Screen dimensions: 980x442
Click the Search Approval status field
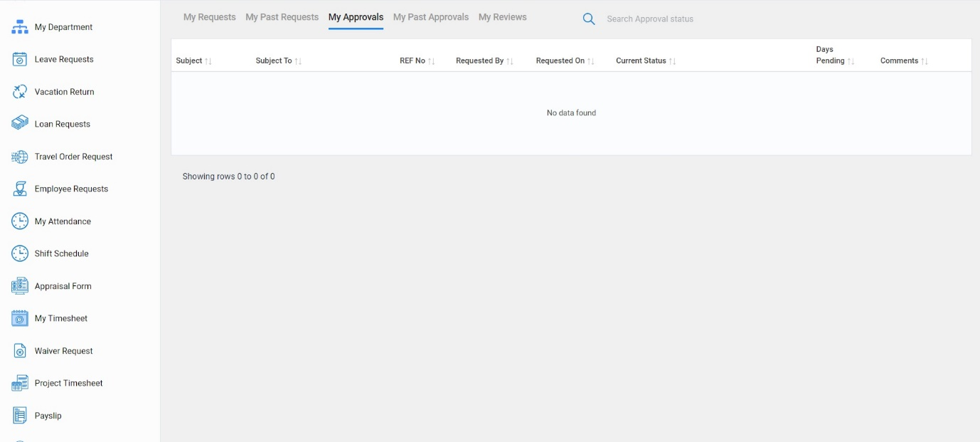649,19
